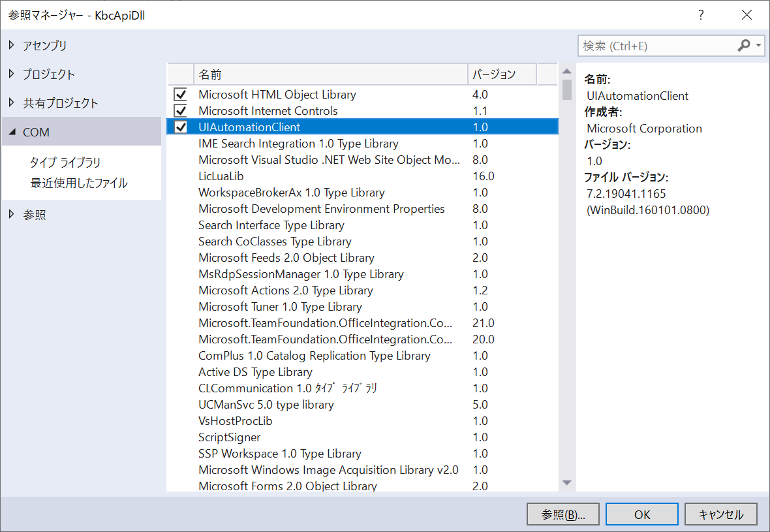Click Microsoft Corporation in details pane
Viewport: 770px width, 532px height.
tap(644, 128)
